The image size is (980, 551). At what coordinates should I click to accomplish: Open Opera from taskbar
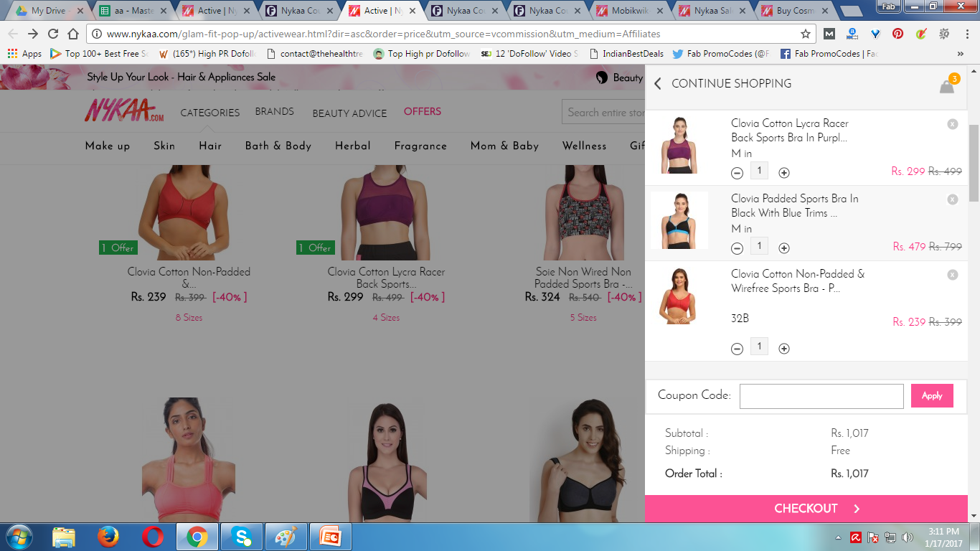pyautogui.click(x=152, y=537)
